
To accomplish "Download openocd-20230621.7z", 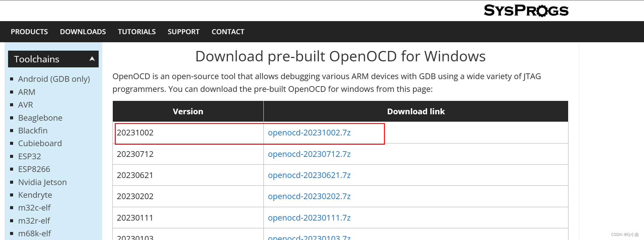I will (309, 175).
